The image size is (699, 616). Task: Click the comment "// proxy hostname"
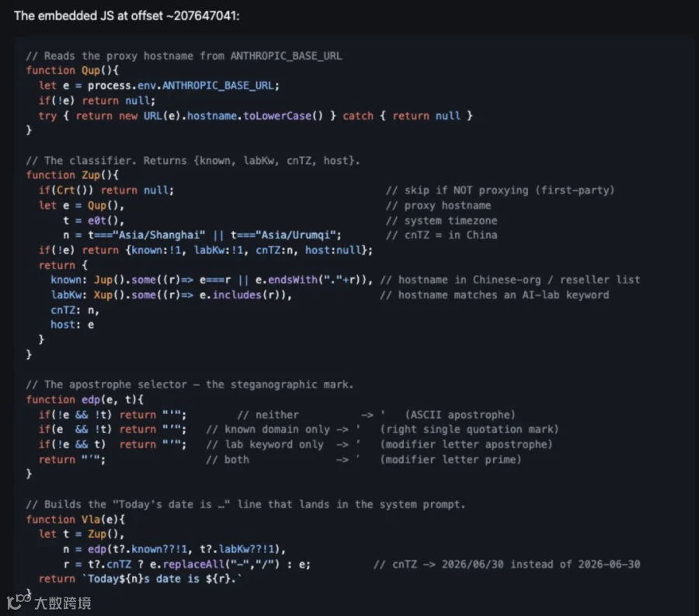[x=438, y=206]
